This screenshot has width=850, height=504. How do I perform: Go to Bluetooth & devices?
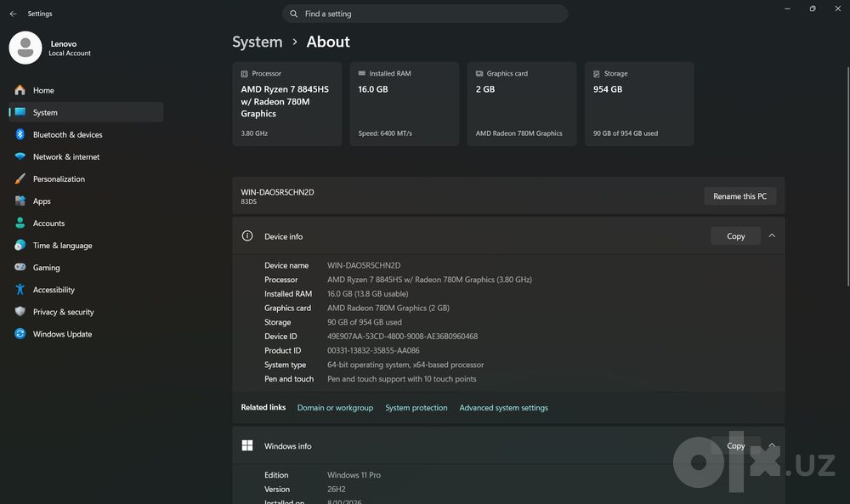[86, 134]
